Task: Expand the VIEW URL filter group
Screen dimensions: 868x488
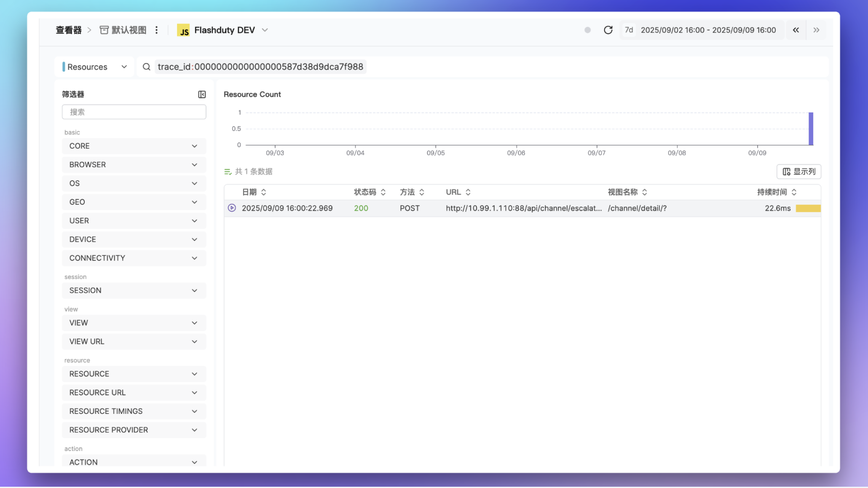Action: [x=134, y=341]
